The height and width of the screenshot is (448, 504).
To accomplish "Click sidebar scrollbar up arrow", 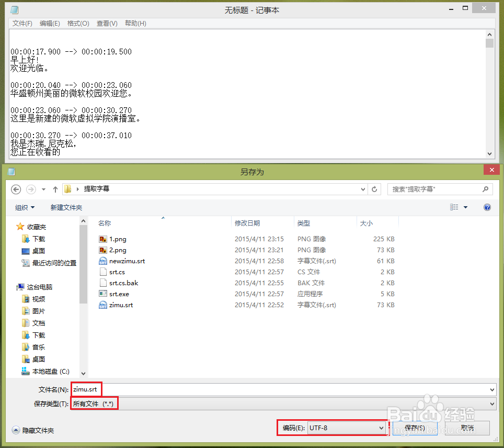I will click(x=83, y=221).
